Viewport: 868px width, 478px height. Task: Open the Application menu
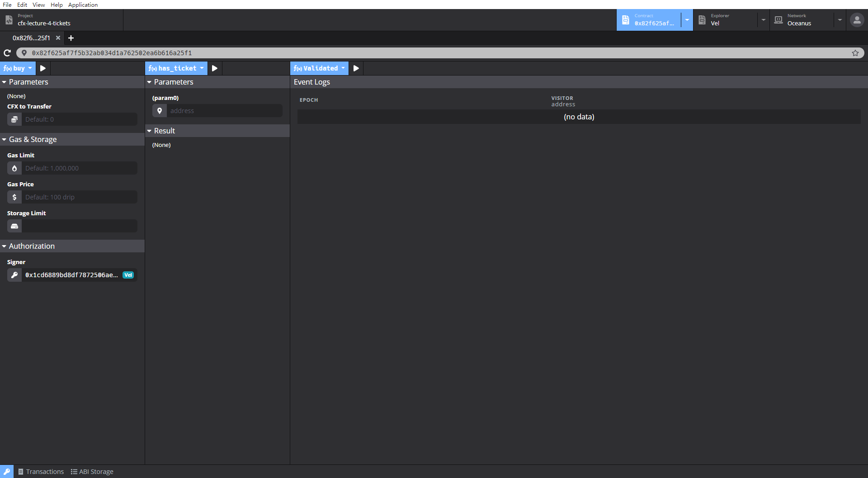83,5
